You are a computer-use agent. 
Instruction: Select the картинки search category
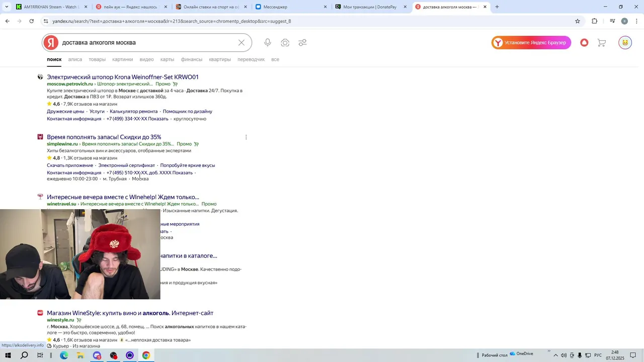pos(123,59)
